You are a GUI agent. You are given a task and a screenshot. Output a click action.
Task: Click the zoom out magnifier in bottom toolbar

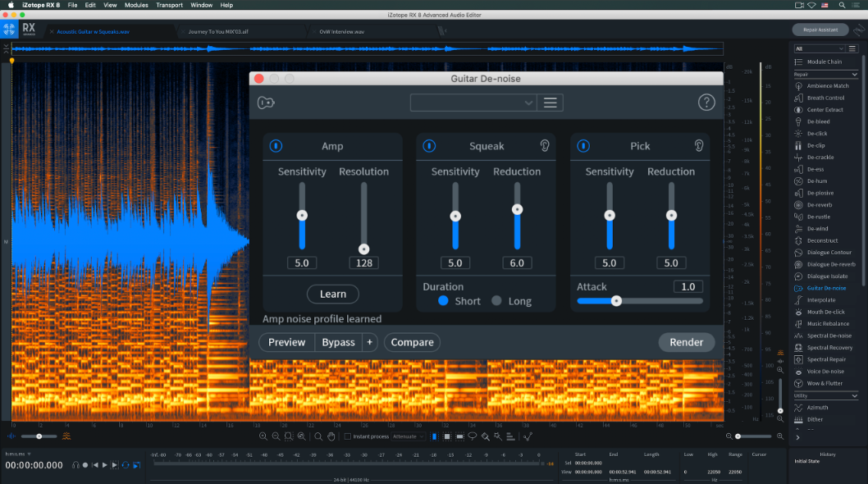click(276, 436)
